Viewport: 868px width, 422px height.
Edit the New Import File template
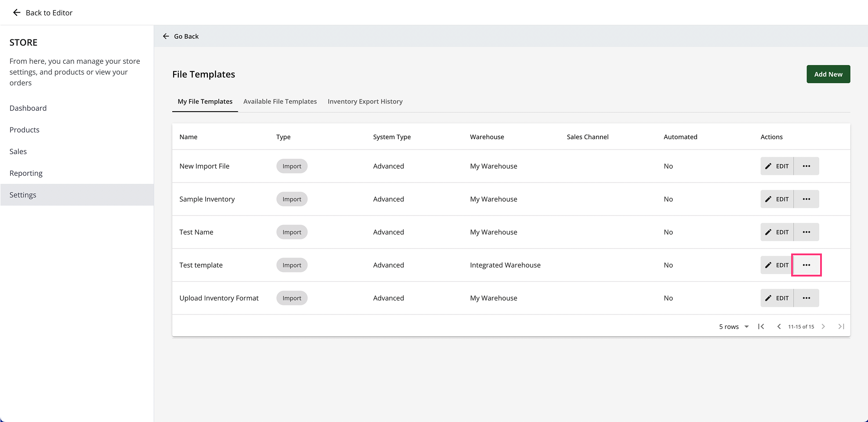click(x=777, y=166)
